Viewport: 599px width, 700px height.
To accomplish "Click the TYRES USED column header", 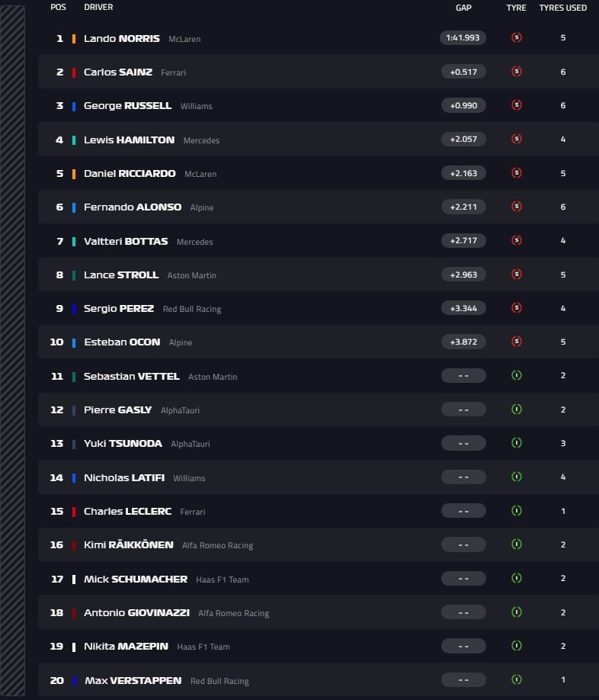I will click(x=563, y=8).
